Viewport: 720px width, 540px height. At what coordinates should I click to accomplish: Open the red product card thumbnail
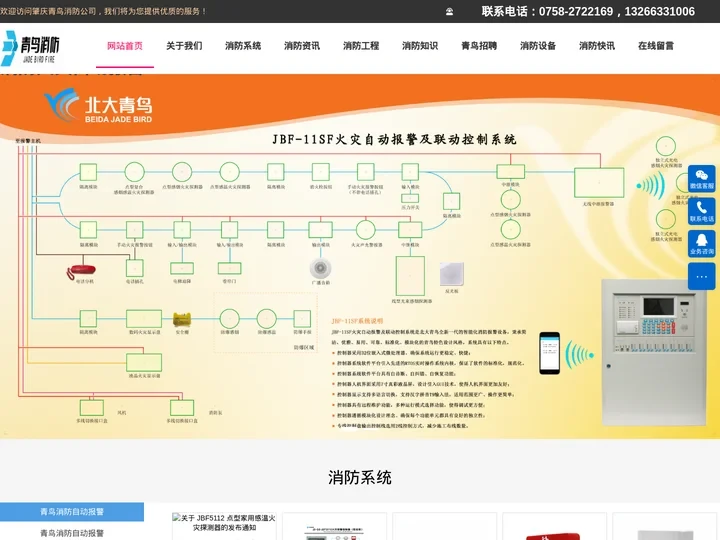pyautogui.click(x=554, y=526)
